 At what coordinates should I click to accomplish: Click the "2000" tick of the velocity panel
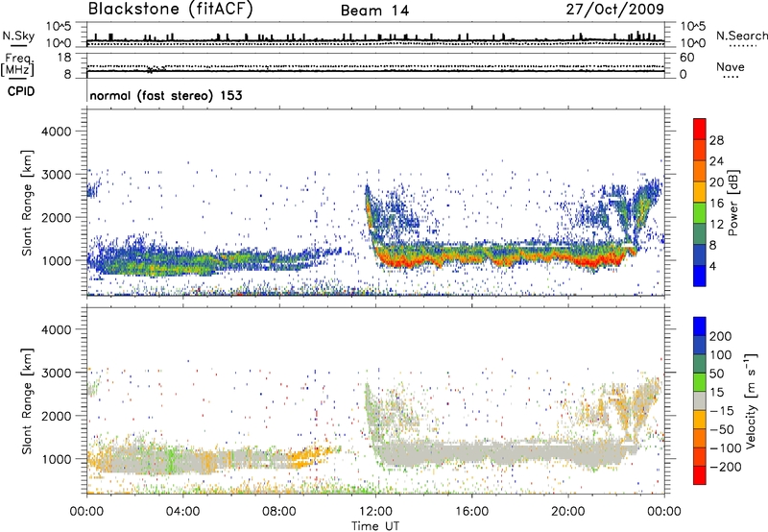(56, 416)
